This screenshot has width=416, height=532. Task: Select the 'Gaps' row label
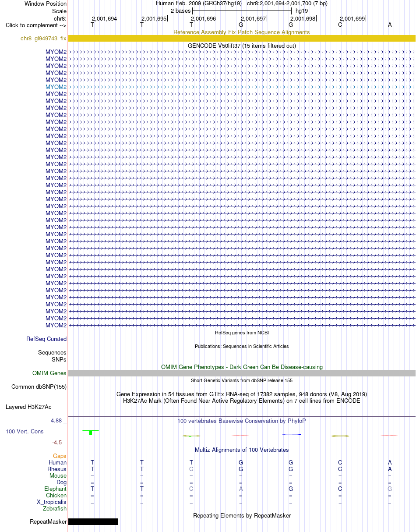click(60, 456)
